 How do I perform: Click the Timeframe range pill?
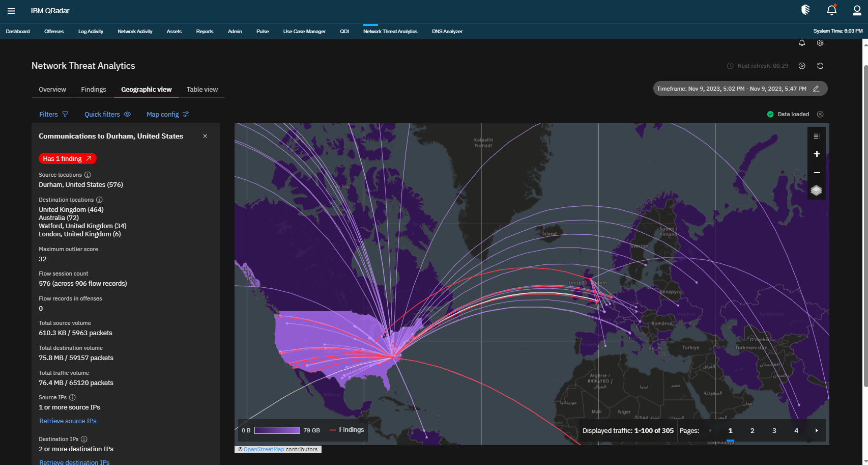740,89
